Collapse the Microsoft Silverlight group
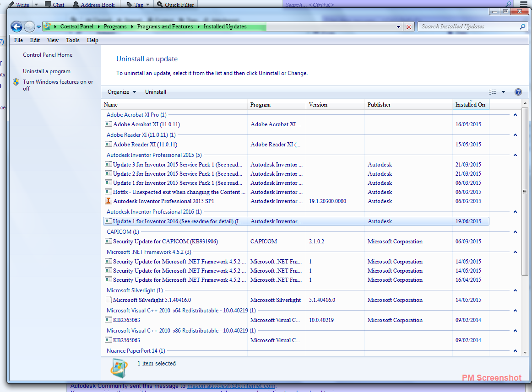 515,290
